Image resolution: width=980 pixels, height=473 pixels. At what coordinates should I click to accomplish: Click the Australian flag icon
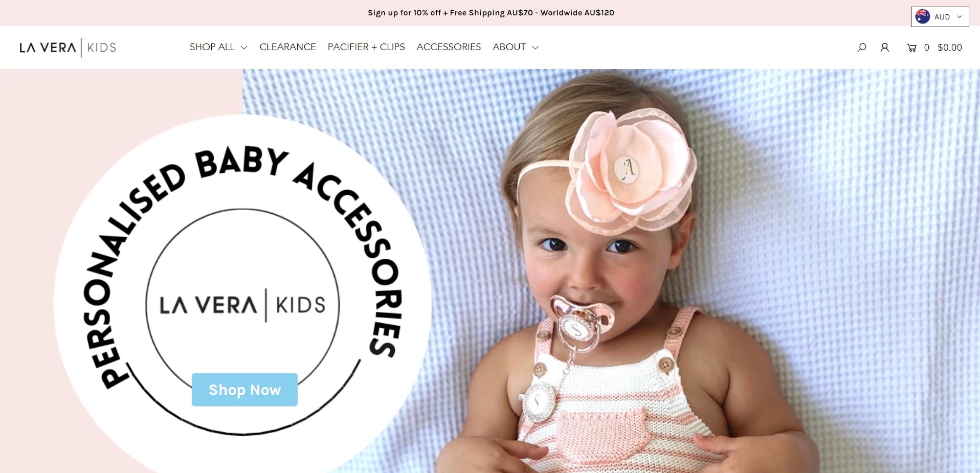[923, 16]
